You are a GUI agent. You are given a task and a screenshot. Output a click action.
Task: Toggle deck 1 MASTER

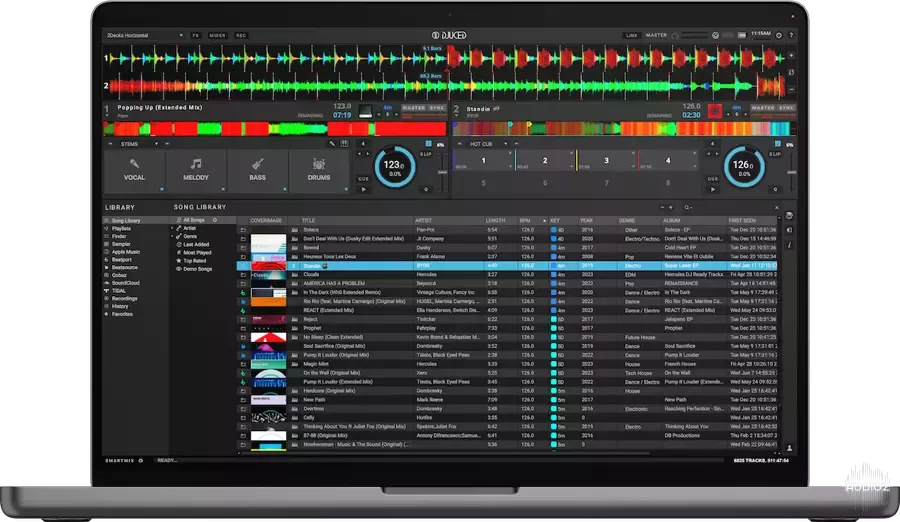[x=414, y=107]
